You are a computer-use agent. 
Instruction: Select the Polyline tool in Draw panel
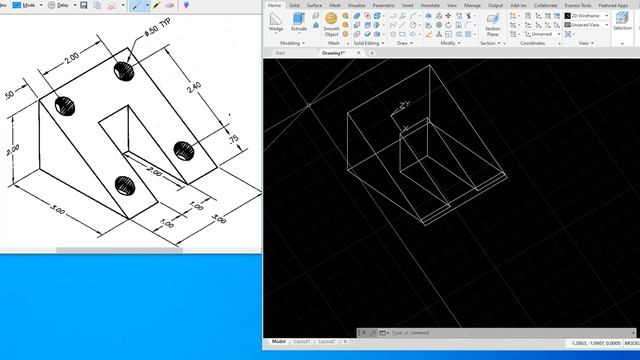point(393,16)
